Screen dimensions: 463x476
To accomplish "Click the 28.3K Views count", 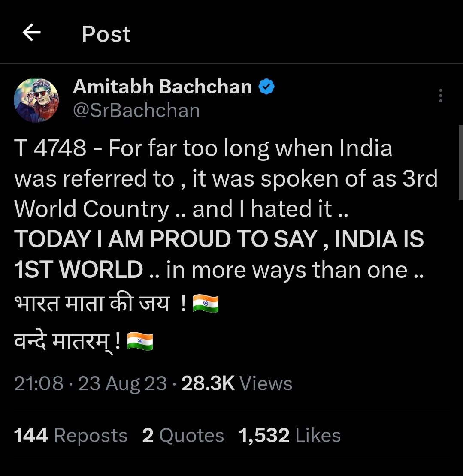I will [236, 383].
